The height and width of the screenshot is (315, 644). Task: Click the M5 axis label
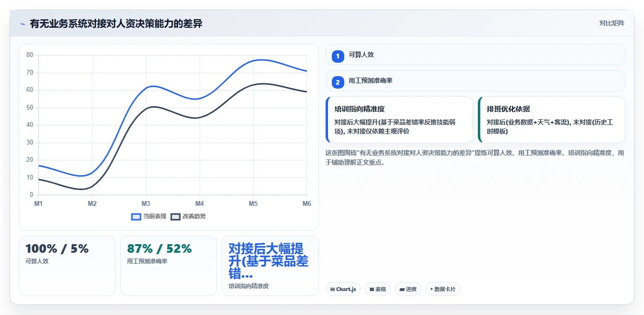[x=253, y=204]
